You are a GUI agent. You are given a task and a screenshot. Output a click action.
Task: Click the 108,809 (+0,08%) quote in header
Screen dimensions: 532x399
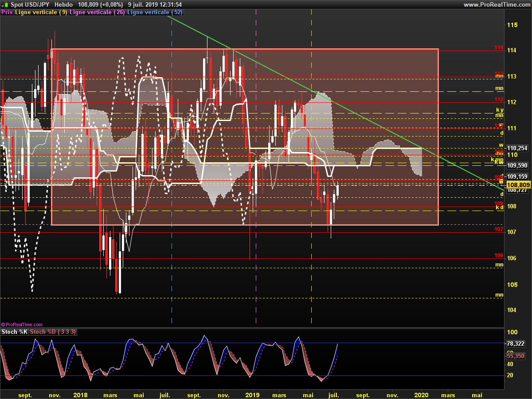click(100, 4)
